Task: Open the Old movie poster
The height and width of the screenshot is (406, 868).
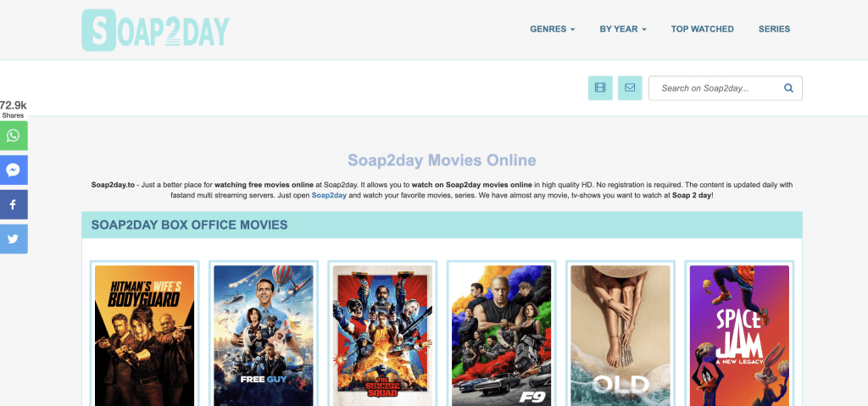Action: tap(620, 335)
